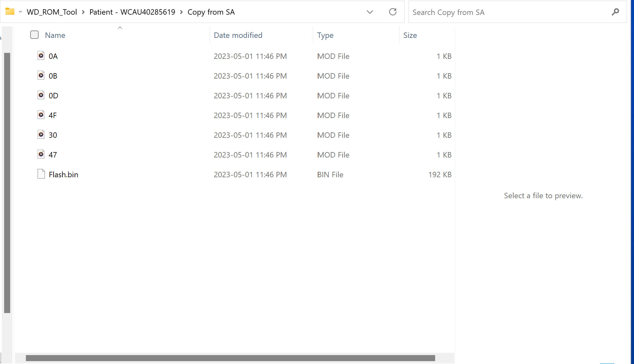Viewport: 634px width, 364px height.
Task: Click the search magnifier icon
Action: [x=615, y=12]
